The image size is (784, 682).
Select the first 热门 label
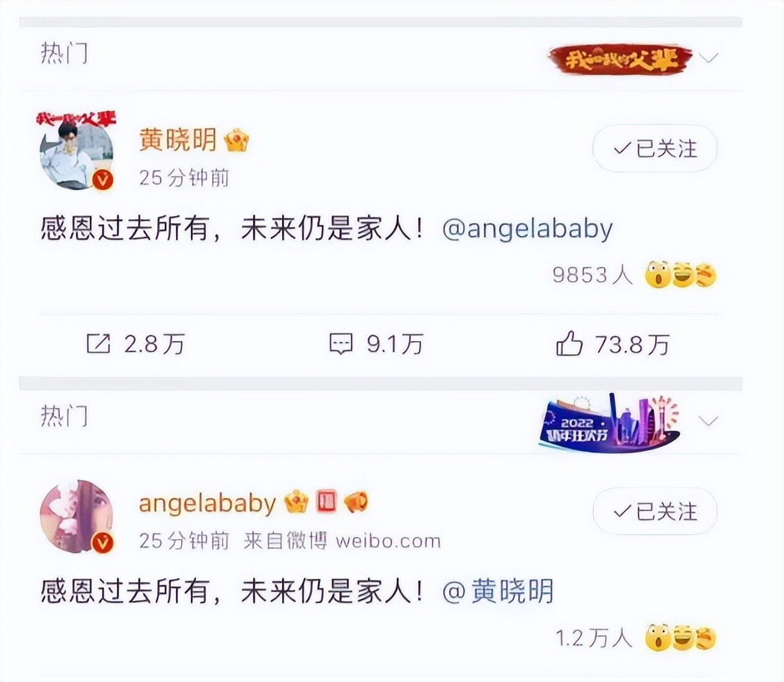coord(64,54)
